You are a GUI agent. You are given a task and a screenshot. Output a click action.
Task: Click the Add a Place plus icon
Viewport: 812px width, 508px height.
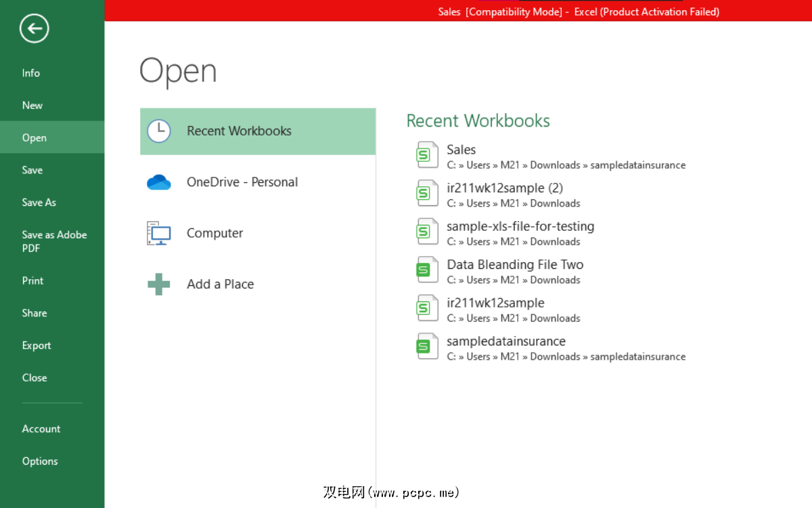(x=159, y=284)
